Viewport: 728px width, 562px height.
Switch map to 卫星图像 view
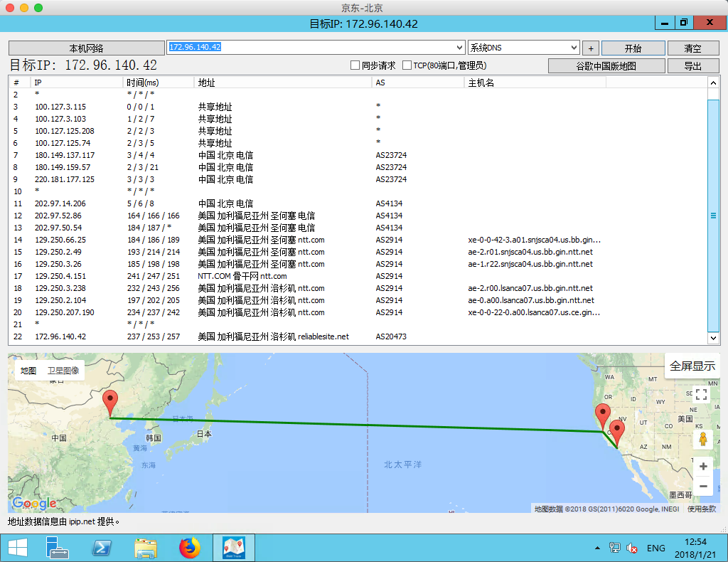(x=63, y=371)
